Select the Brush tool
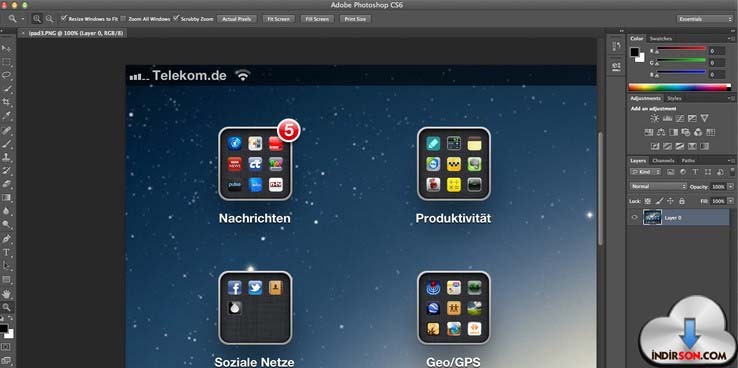Image resolution: width=738 pixels, height=368 pixels. 6,144
